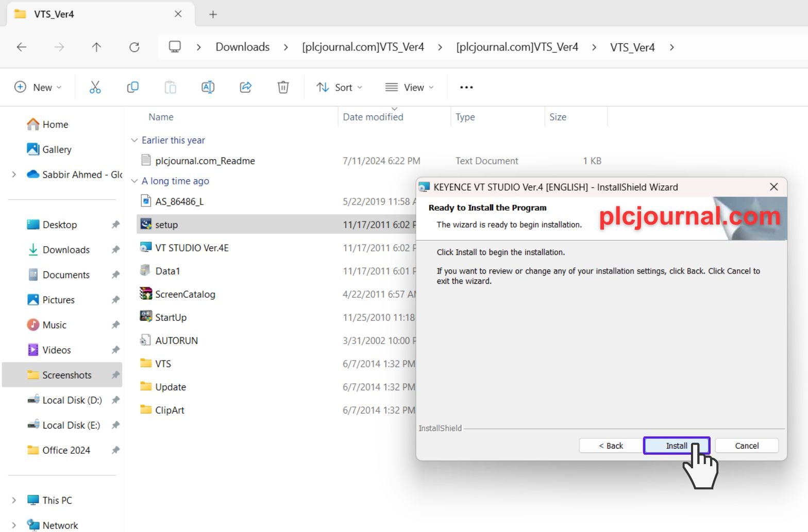Collapse the 'A long time ago' group
Viewport: 808px width, 532px height.
134,181
